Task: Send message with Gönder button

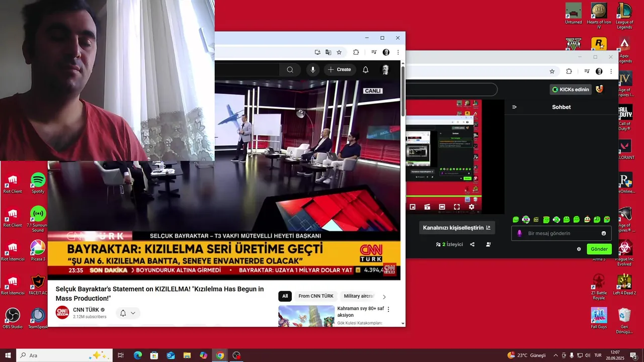Action: (599, 249)
